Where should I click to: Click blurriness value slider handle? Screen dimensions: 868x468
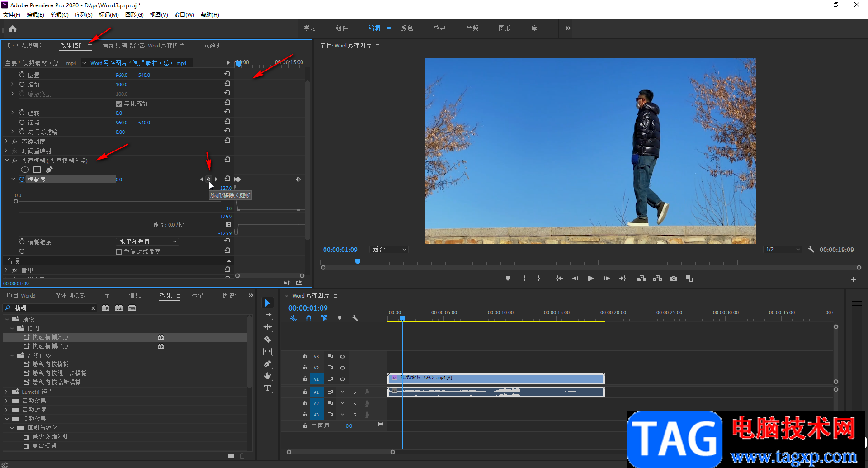(16, 201)
